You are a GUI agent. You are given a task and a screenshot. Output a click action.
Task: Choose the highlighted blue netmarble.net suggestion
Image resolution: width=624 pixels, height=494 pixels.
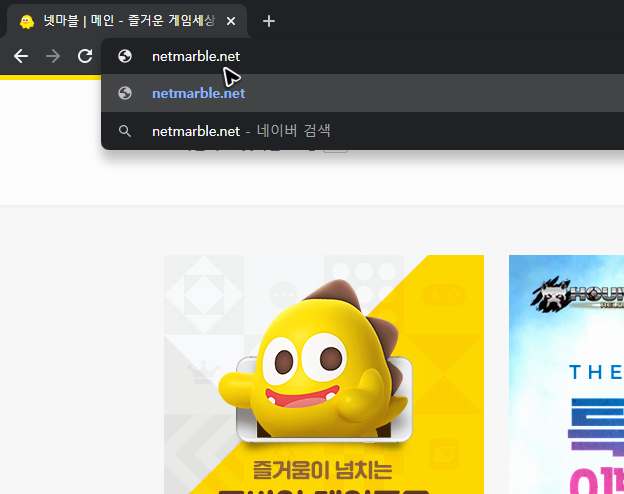(x=363, y=93)
